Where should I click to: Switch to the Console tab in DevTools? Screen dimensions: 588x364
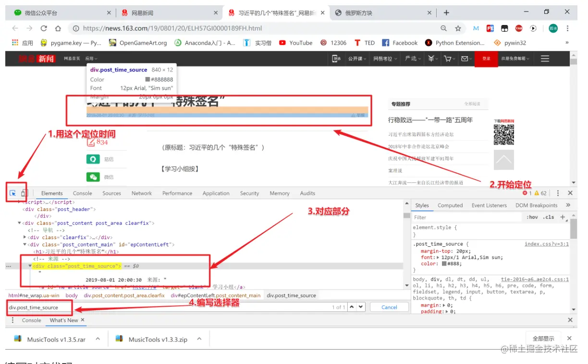coord(82,193)
